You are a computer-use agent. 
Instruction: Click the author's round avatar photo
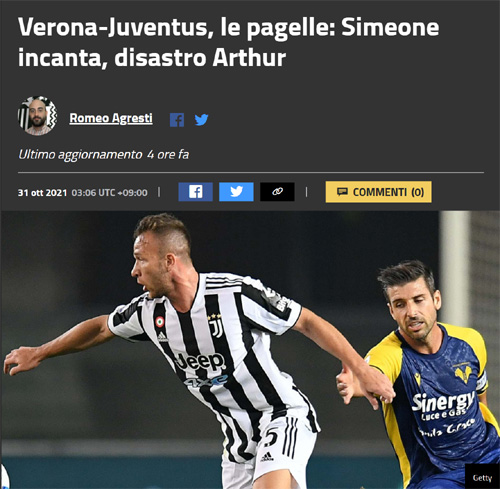coord(37,116)
